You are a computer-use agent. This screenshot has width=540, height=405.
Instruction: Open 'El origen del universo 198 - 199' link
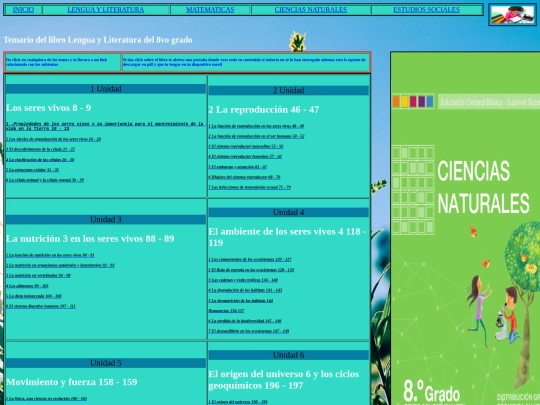tap(238, 402)
